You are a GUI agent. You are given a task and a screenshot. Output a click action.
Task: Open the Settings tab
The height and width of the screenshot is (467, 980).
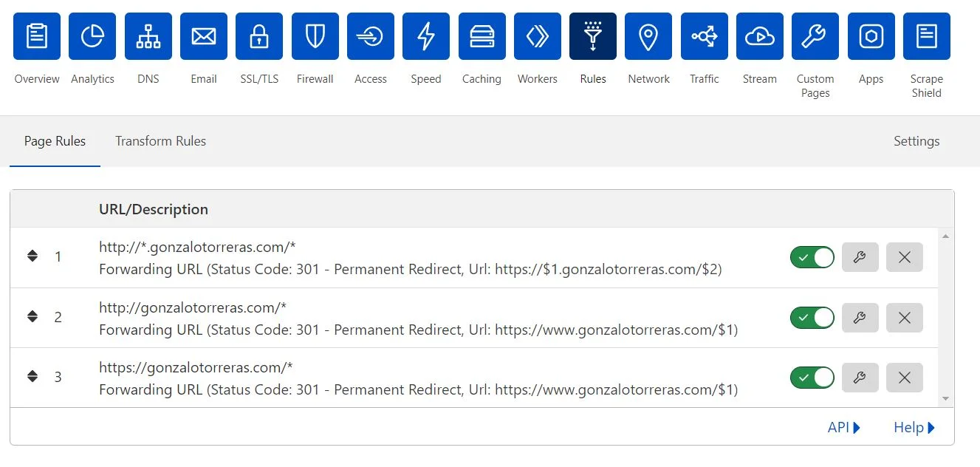point(916,141)
